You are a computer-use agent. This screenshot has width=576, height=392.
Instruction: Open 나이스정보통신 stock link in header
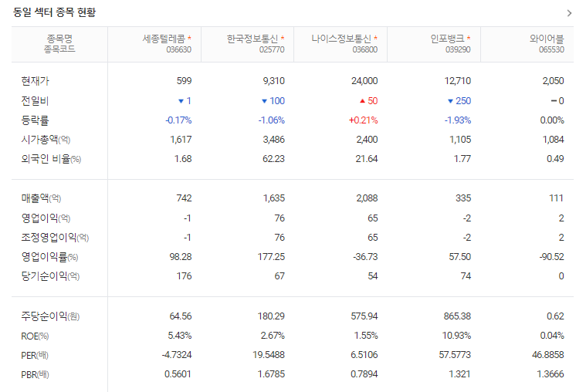(x=341, y=39)
